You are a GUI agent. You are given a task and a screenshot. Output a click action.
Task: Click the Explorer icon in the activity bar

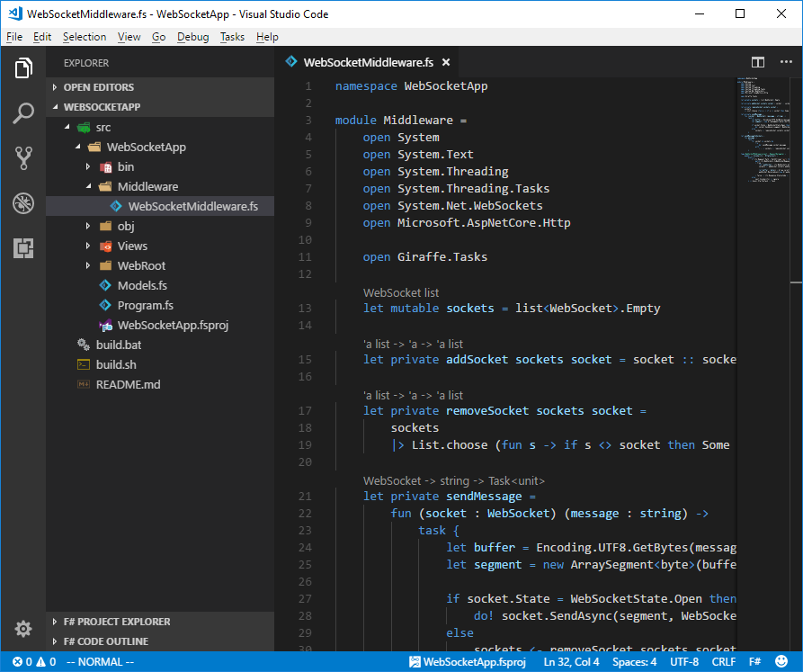tap(22, 67)
